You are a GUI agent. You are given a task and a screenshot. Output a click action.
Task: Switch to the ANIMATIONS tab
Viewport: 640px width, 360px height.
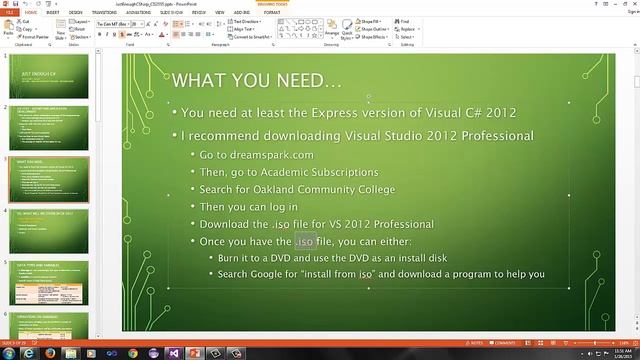click(138, 13)
